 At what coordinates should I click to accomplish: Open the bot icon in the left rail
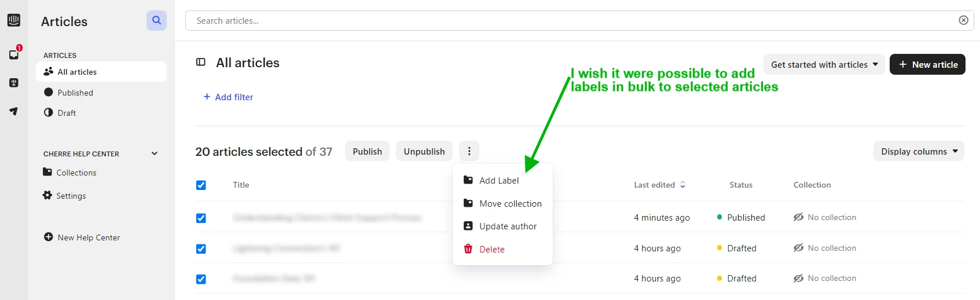pos(14,83)
